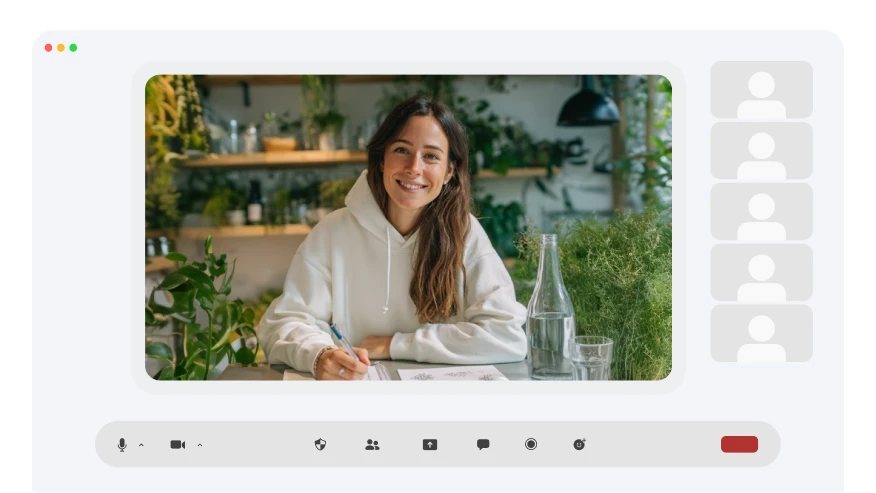Select the second participant thumbnail
This screenshot has height=493, width=876.
pyautogui.click(x=761, y=151)
